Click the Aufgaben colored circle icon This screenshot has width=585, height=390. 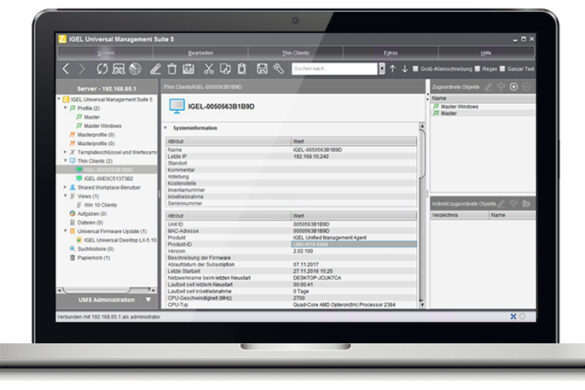point(72,214)
